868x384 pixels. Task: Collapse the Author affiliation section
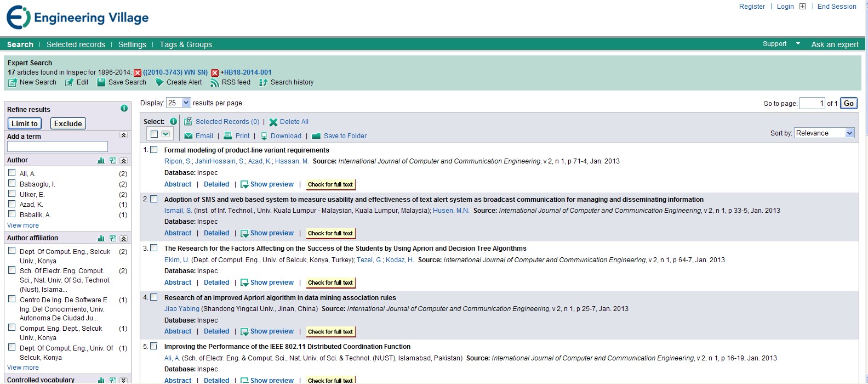click(x=124, y=239)
